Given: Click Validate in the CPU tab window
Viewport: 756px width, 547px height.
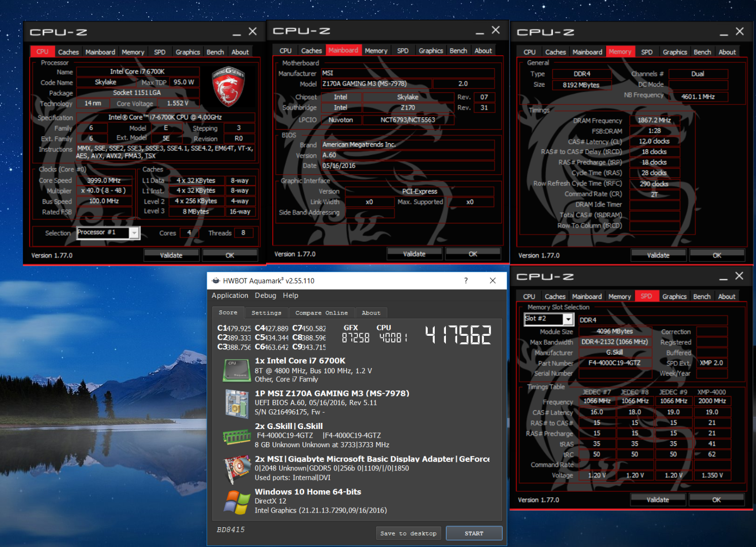Looking at the screenshot, I should tap(171, 255).
